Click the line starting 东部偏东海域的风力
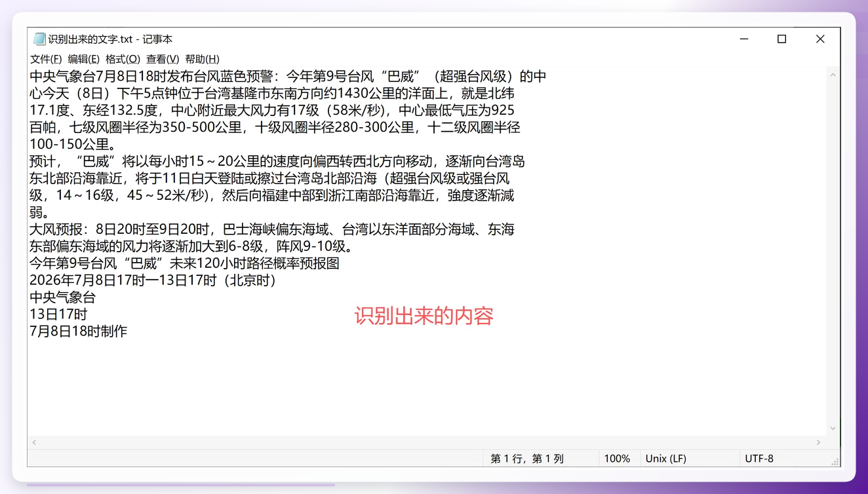The image size is (868, 494). (191, 246)
